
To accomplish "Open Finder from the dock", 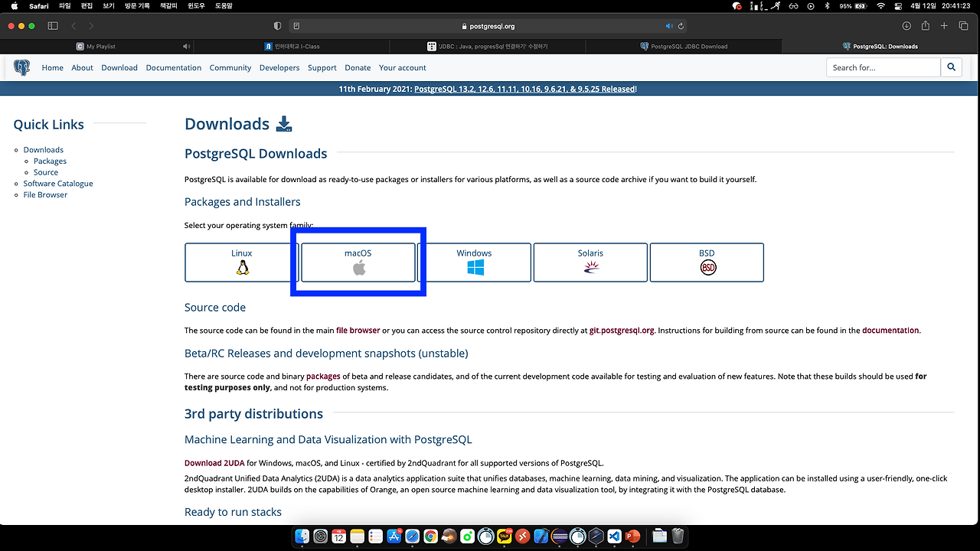I will click(x=302, y=536).
